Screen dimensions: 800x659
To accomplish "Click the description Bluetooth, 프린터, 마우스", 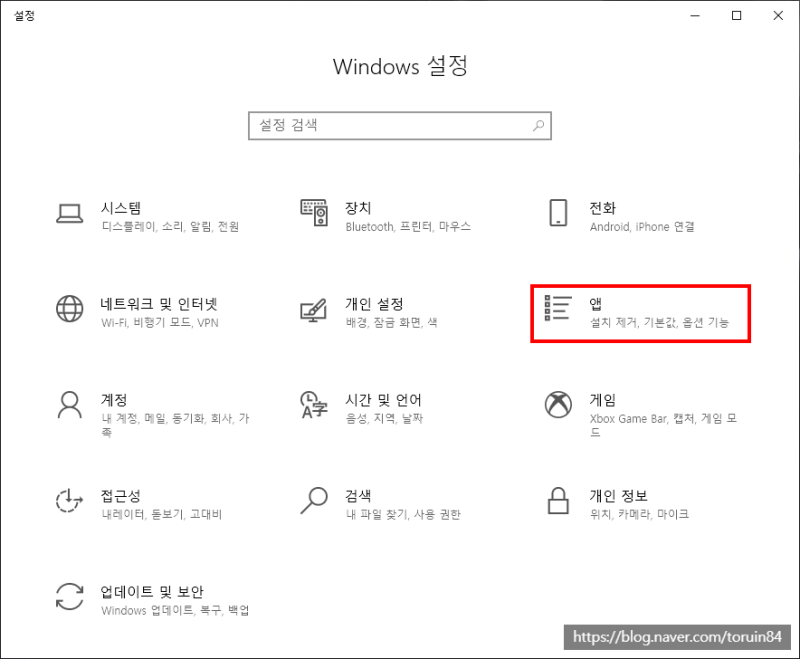I will [408, 226].
